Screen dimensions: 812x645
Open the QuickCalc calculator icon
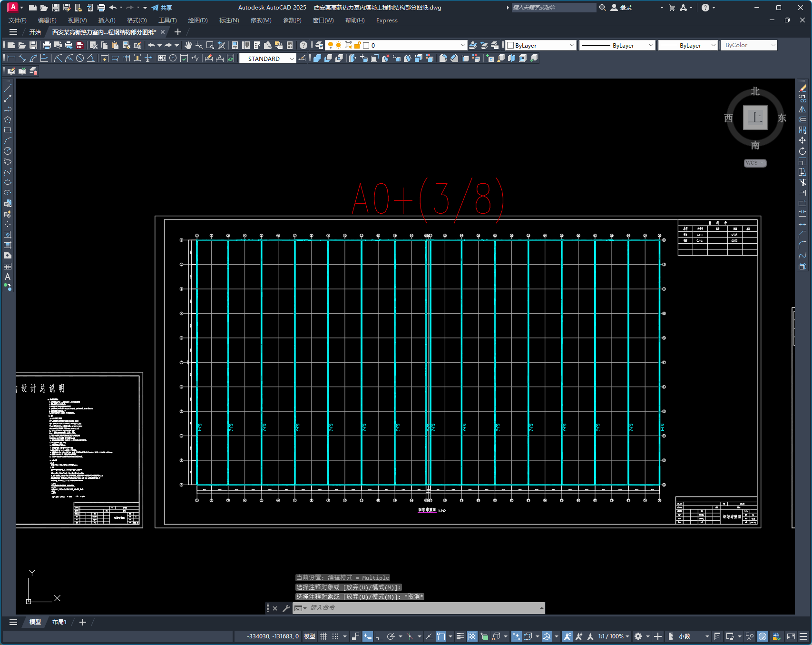click(290, 45)
